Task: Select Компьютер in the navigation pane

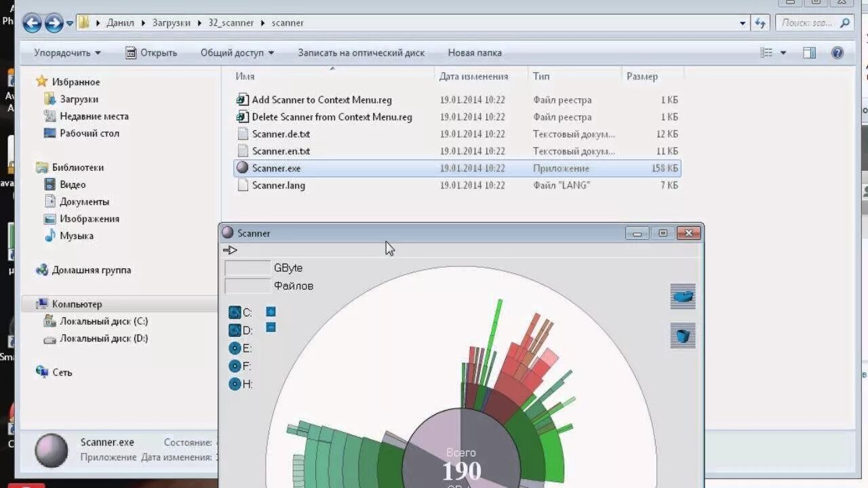Action: [x=77, y=304]
